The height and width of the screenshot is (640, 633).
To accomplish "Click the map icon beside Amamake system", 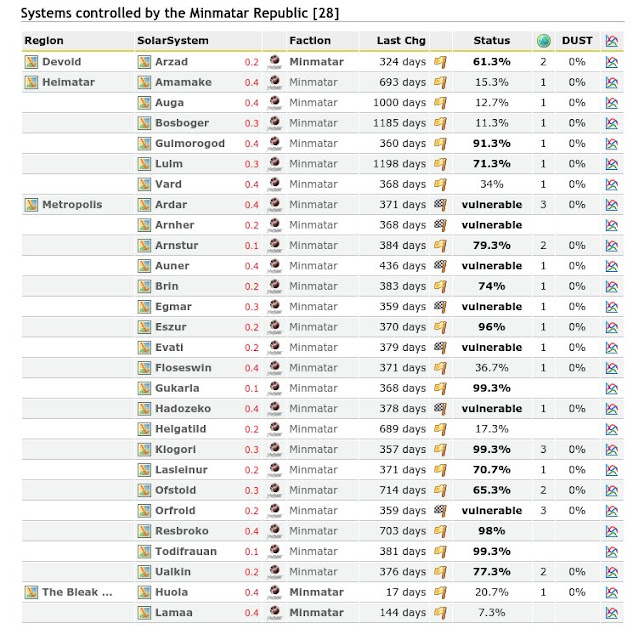I will tap(144, 82).
